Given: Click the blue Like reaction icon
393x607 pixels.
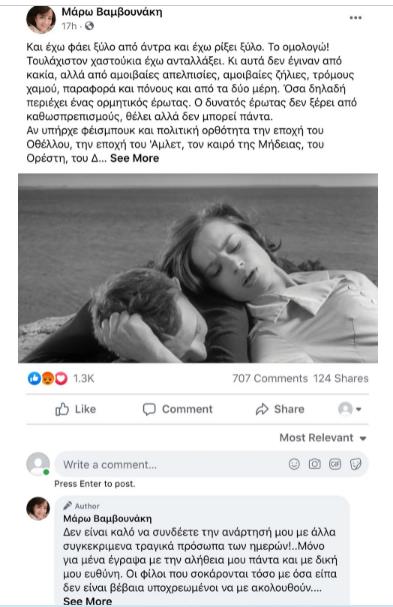Looking at the screenshot, I should click(x=34, y=378).
